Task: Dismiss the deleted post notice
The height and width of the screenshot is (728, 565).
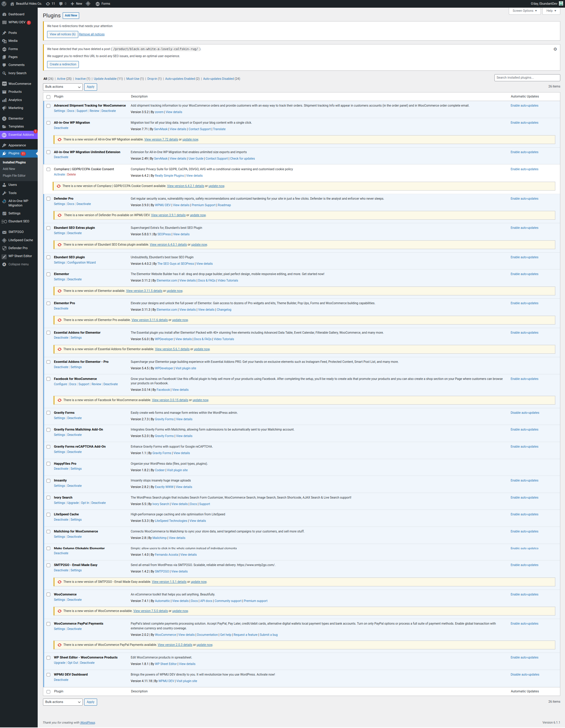Action: coord(555,49)
